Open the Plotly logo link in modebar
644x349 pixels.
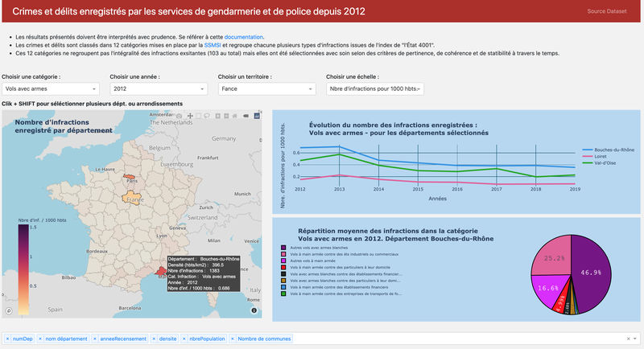[x=257, y=116]
